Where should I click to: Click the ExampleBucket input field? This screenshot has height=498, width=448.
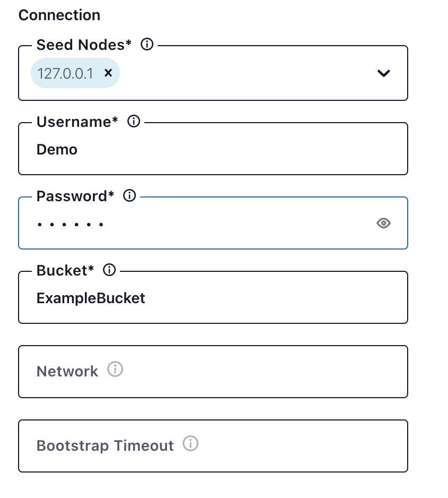click(212, 298)
